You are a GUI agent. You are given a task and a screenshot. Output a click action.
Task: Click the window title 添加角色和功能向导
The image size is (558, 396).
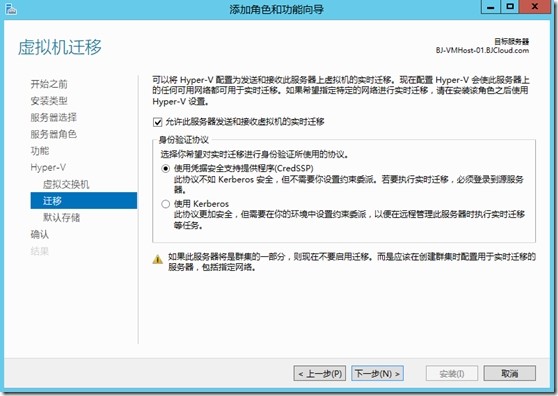pos(277,9)
